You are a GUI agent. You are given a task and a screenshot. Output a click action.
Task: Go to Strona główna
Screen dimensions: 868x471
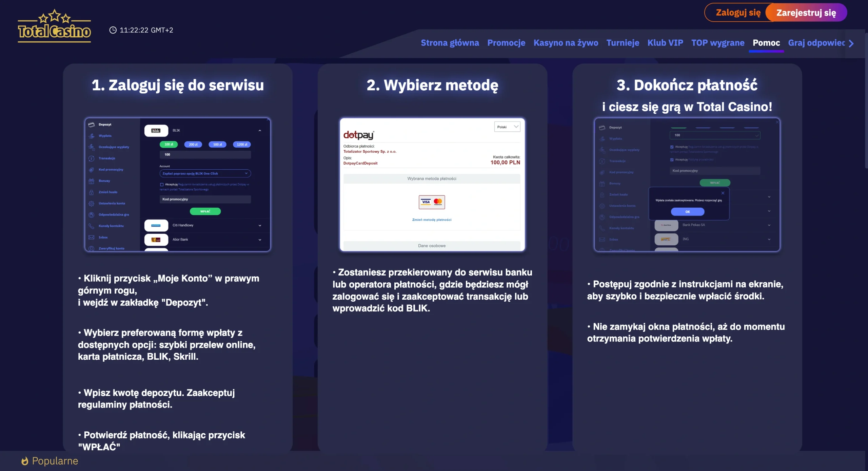pyautogui.click(x=450, y=43)
